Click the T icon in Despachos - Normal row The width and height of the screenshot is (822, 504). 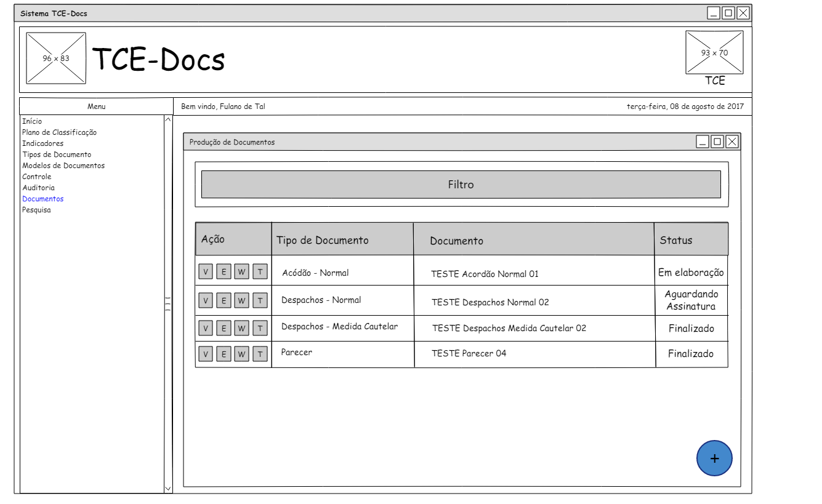click(x=260, y=300)
